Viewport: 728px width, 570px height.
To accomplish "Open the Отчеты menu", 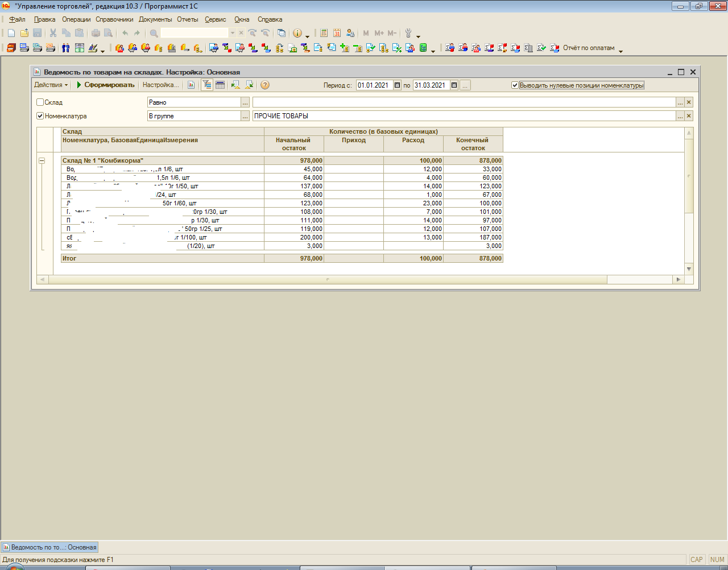I will (187, 19).
